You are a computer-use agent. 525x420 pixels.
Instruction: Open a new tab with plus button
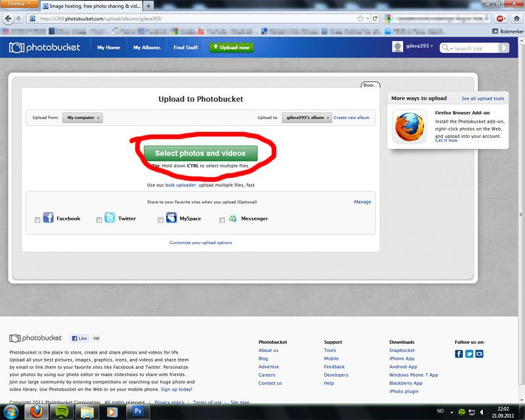pyautogui.click(x=148, y=6)
